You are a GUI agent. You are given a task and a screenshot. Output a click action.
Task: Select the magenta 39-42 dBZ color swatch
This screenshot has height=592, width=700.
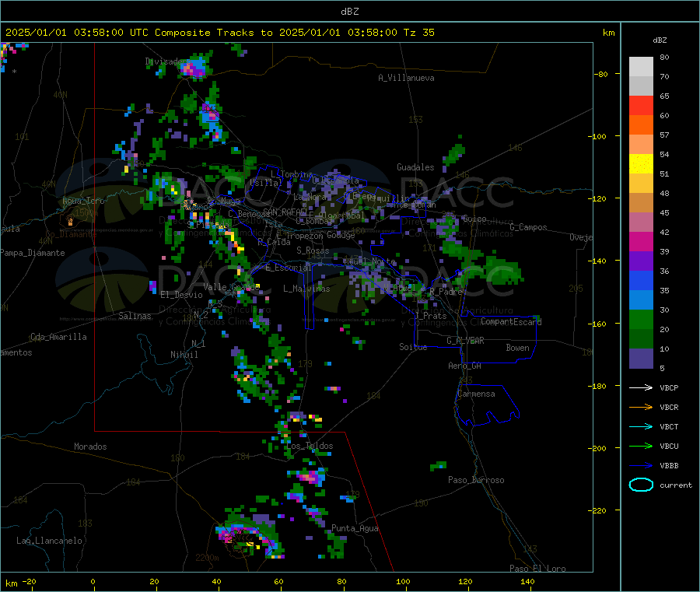(x=641, y=241)
